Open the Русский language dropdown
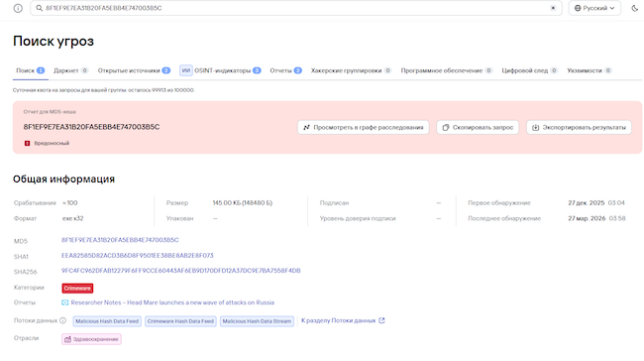This screenshot has width=644, height=361. click(593, 8)
